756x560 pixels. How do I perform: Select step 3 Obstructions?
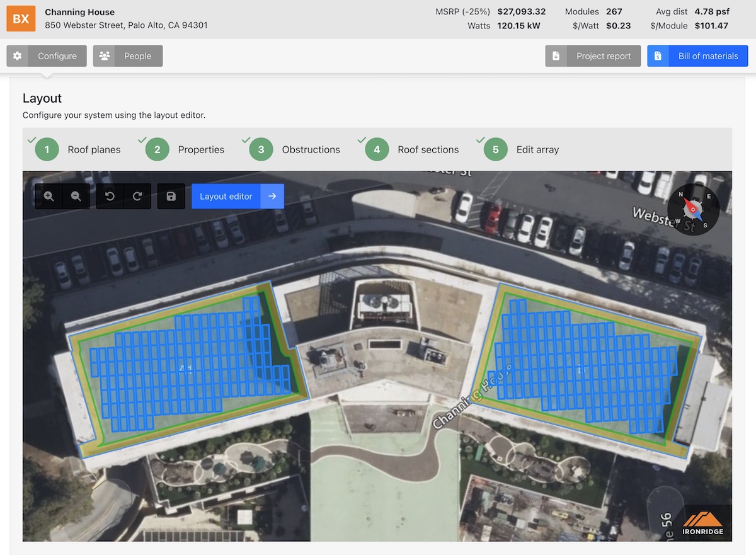click(295, 150)
